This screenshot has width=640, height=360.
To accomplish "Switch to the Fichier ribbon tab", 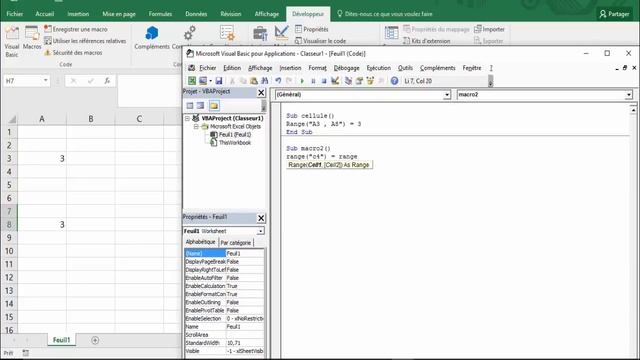I will [x=15, y=14].
